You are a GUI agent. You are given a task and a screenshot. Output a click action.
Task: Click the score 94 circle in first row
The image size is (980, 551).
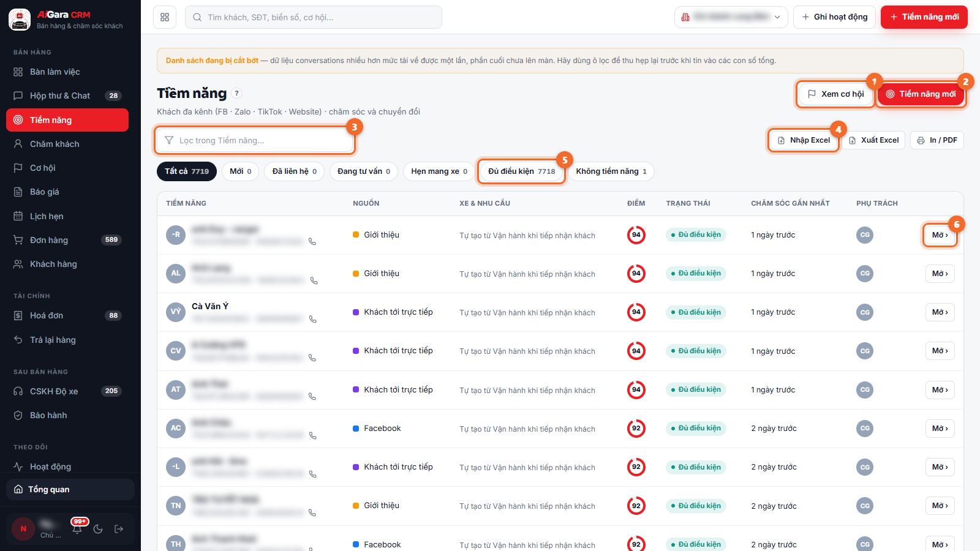coord(636,235)
